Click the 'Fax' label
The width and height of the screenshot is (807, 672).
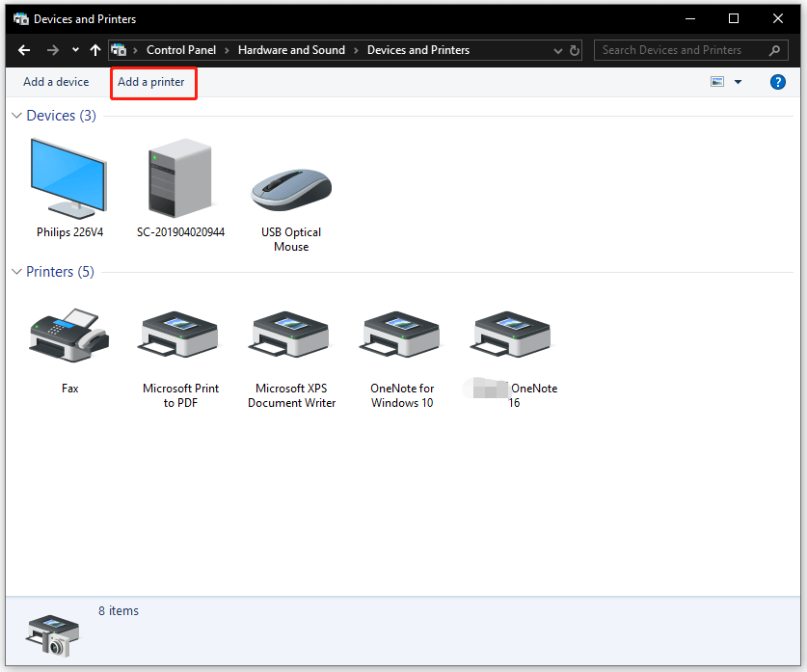(70, 389)
